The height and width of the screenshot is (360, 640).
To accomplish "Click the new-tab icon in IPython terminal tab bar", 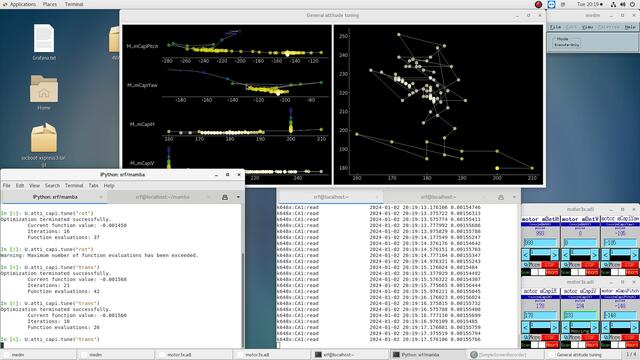I will [225, 197].
